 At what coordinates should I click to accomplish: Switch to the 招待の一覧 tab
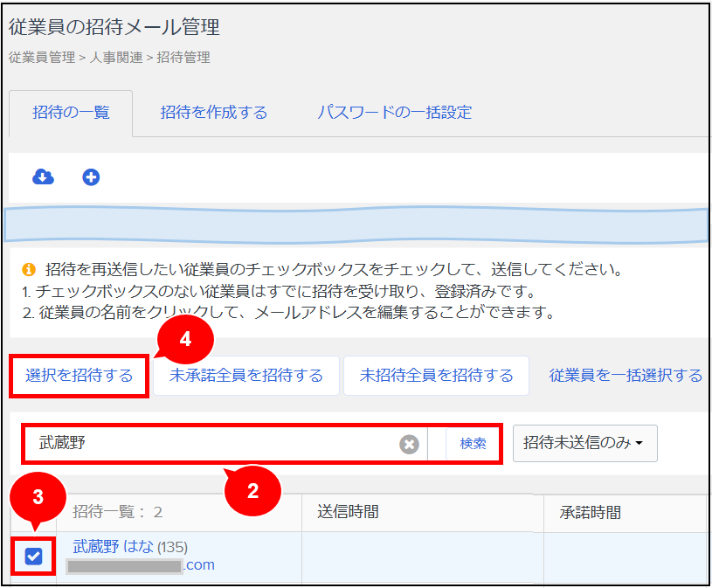pyautogui.click(x=71, y=113)
